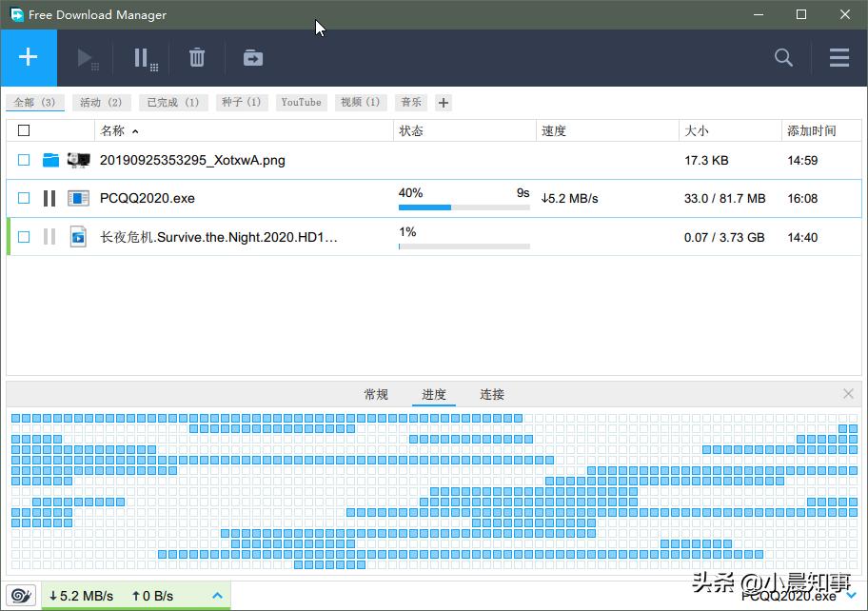Click pause icon of 长夜危机 download
The height and width of the screenshot is (611, 868).
point(49,237)
